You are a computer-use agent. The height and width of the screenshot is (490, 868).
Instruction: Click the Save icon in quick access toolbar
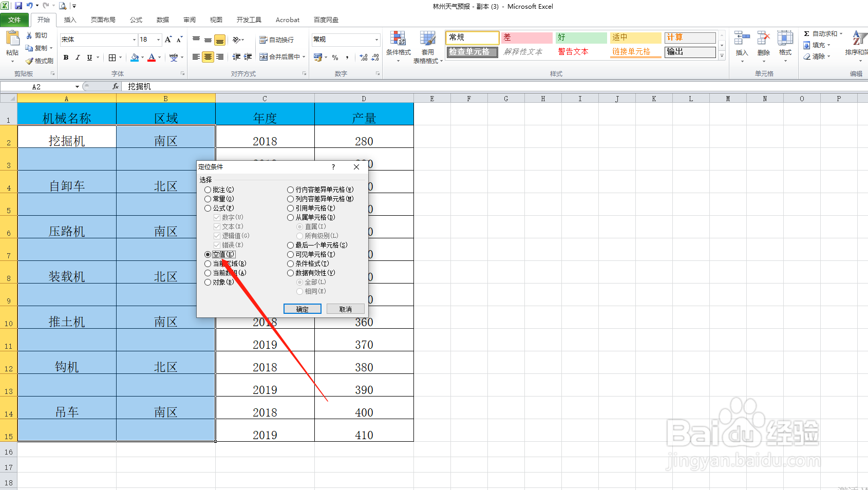click(18, 6)
